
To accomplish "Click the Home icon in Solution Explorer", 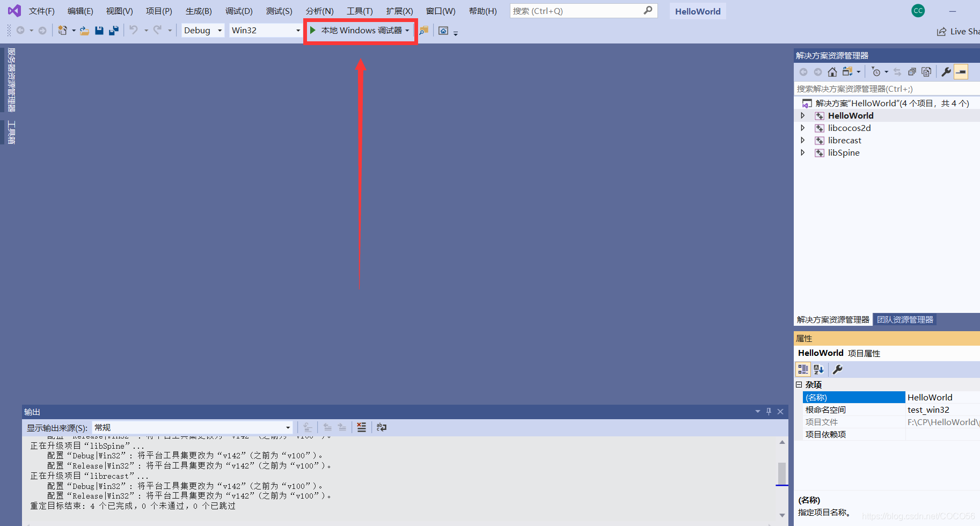I will point(832,71).
